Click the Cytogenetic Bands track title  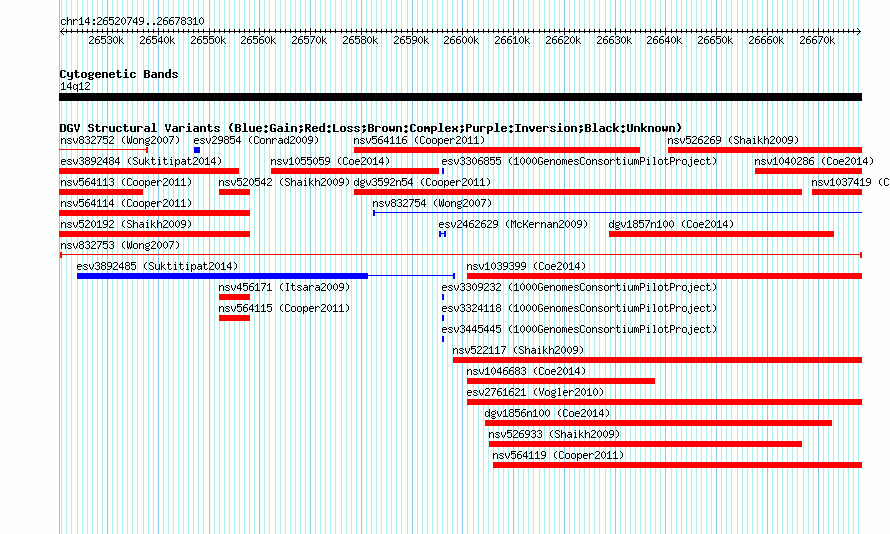[119, 74]
